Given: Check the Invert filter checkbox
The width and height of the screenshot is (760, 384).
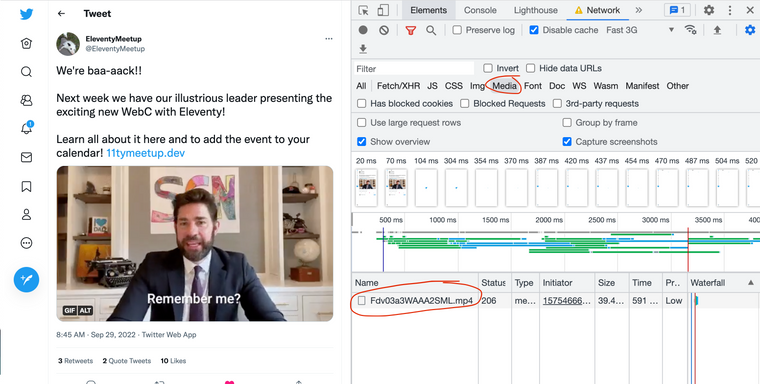Looking at the screenshot, I should [x=488, y=68].
